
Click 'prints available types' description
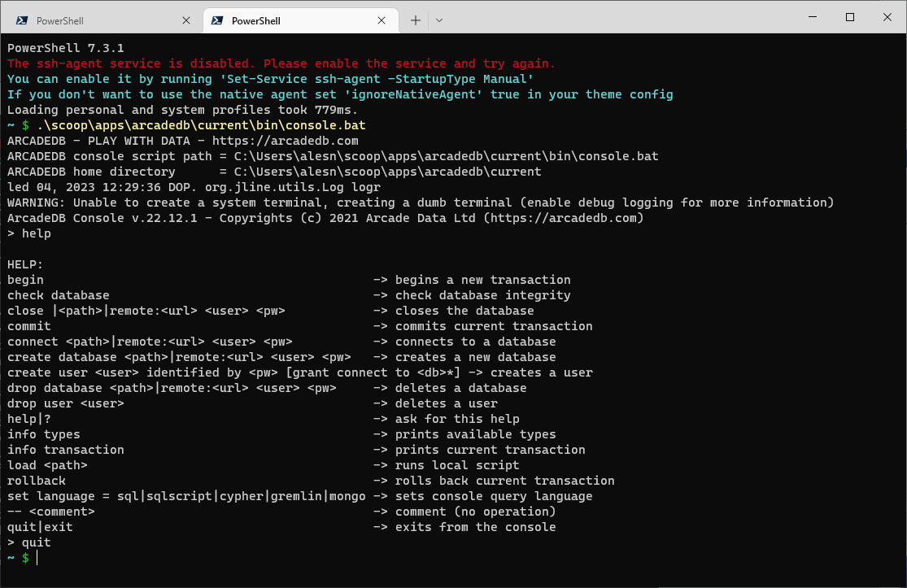(x=476, y=434)
